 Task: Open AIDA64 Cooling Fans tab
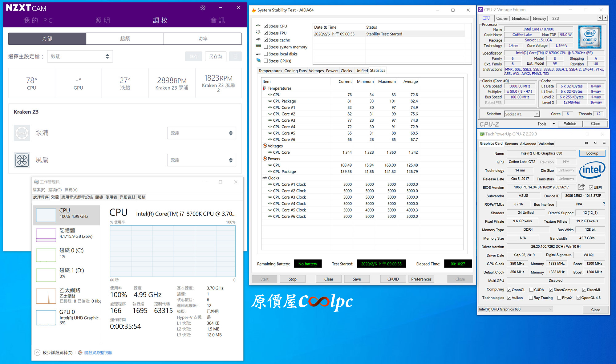click(x=295, y=71)
